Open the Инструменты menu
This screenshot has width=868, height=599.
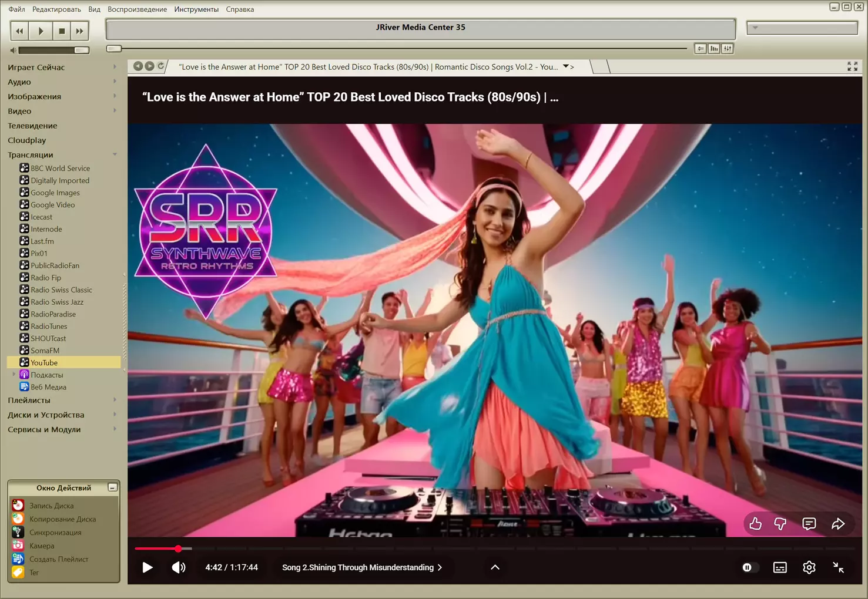click(x=196, y=9)
